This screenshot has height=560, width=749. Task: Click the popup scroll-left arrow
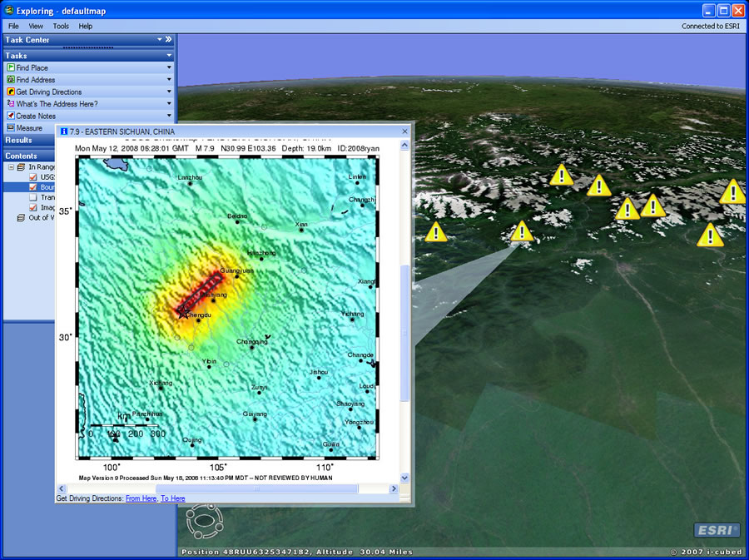click(61, 488)
